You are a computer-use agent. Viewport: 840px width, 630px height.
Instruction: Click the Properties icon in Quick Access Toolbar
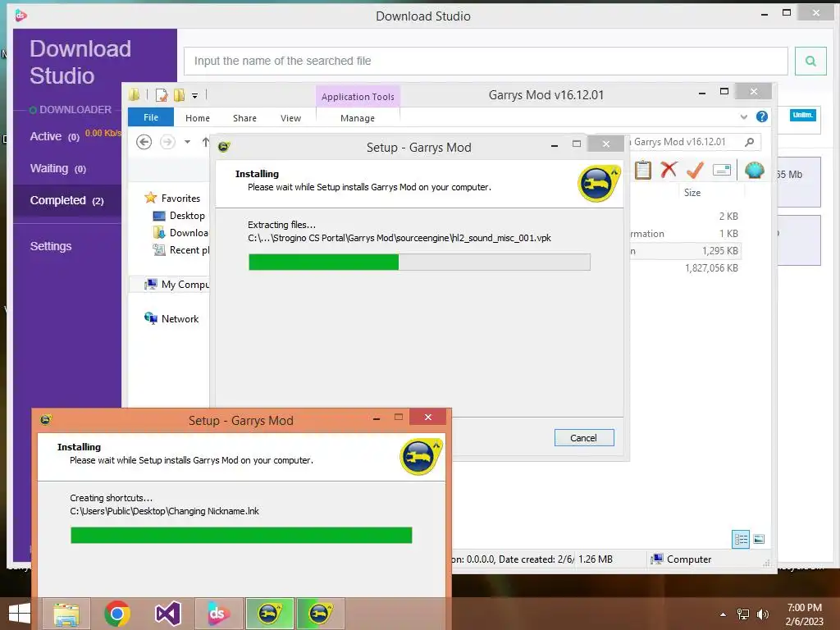162,95
